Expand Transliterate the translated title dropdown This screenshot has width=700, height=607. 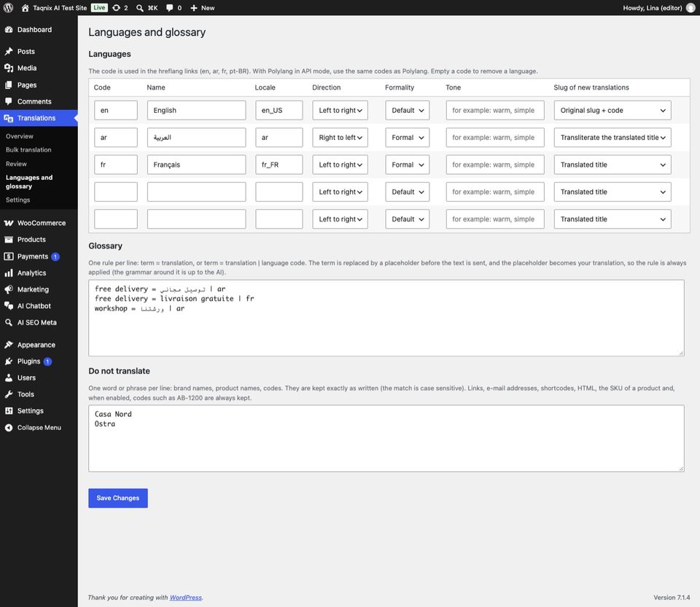(x=612, y=138)
